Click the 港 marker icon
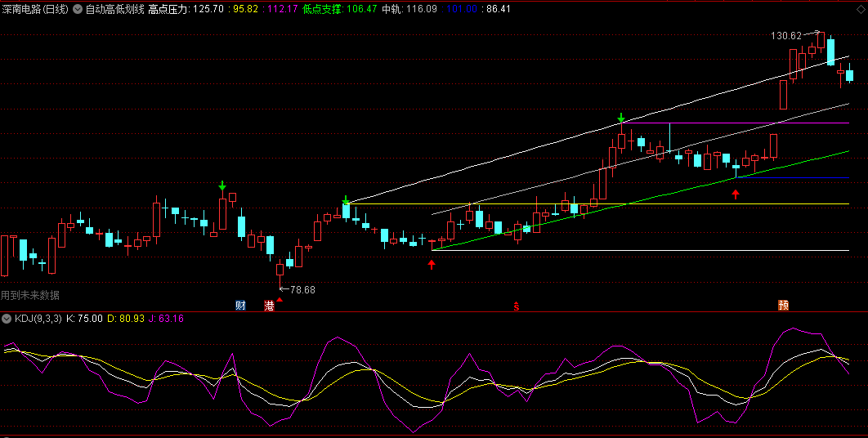This screenshot has width=868, height=438. (x=269, y=306)
